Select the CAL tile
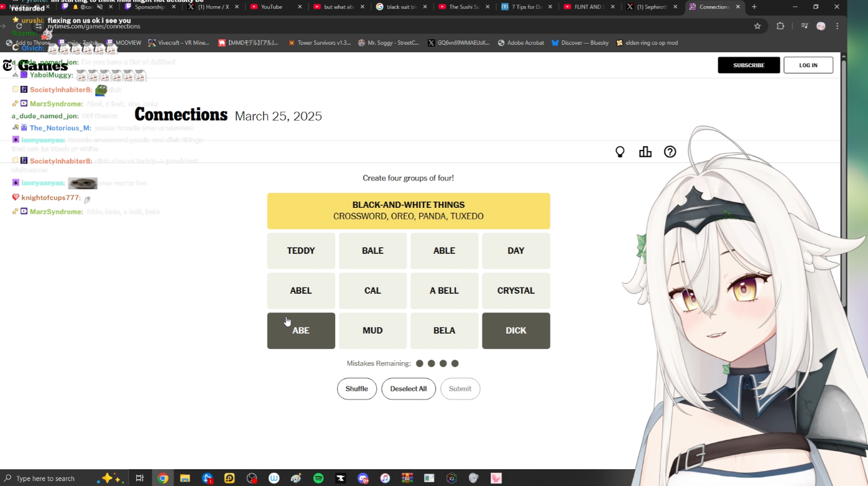 click(372, 291)
